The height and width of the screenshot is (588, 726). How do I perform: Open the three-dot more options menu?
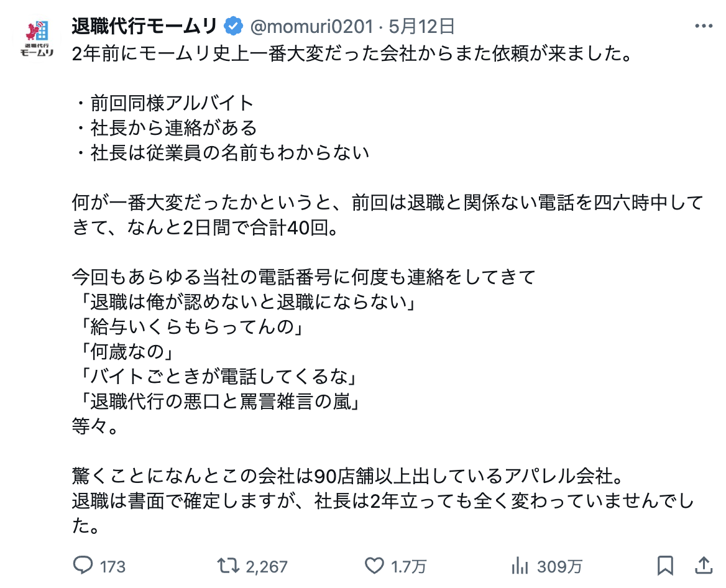(702, 27)
